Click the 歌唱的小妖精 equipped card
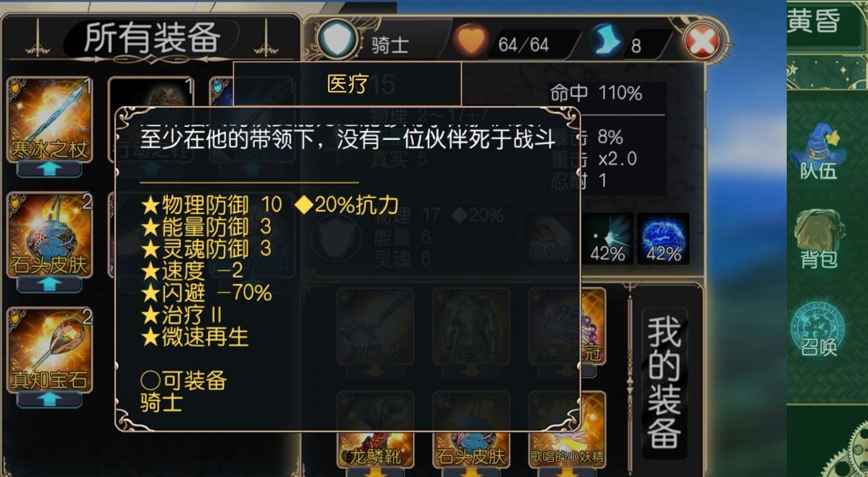Image resolution: width=868 pixels, height=477 pixels. click(567, 430)
